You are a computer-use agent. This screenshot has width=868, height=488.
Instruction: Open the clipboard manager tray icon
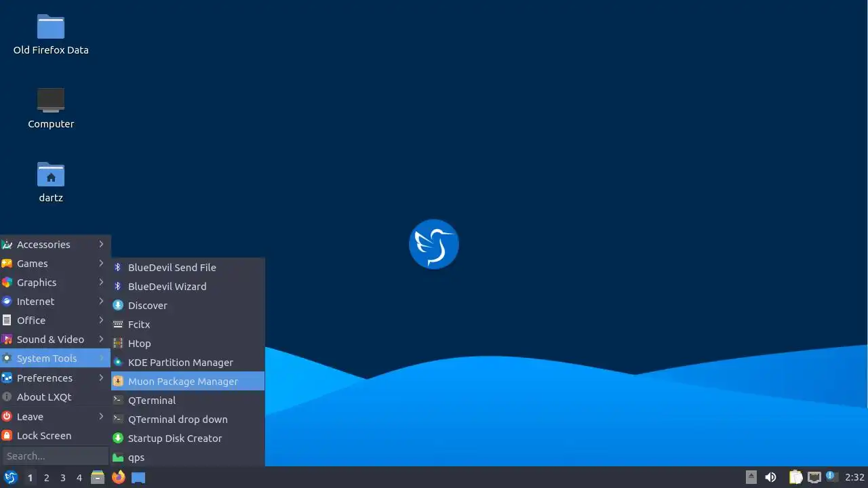pyautogui.click(x=795, y=477)
